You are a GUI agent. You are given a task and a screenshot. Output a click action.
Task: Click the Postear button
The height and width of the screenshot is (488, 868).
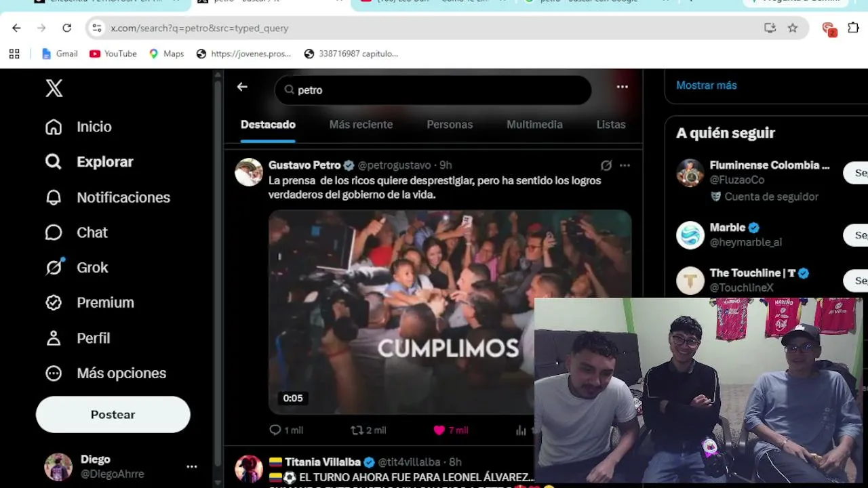coord(113,415)
